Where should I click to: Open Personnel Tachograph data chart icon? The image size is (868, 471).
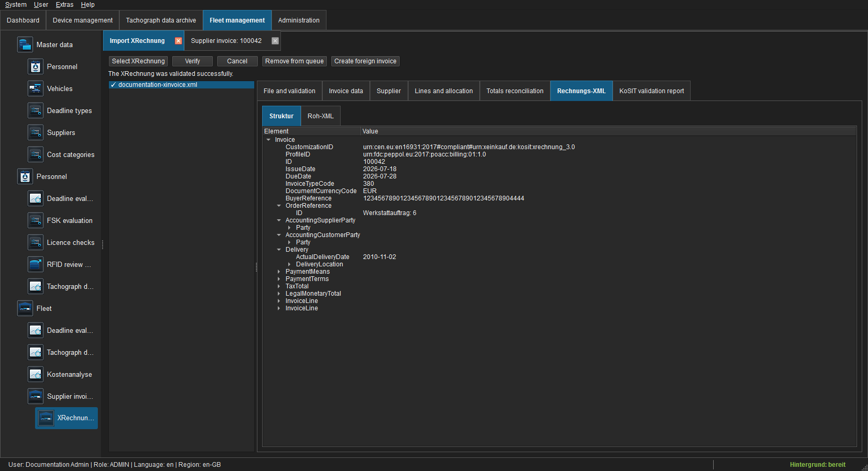[36, 286]
